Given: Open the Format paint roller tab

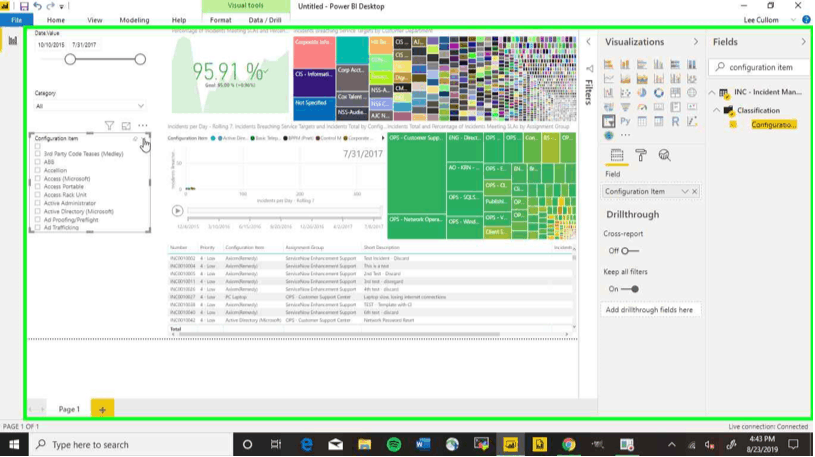Looking at the screenshot, I should coord(641,155).
